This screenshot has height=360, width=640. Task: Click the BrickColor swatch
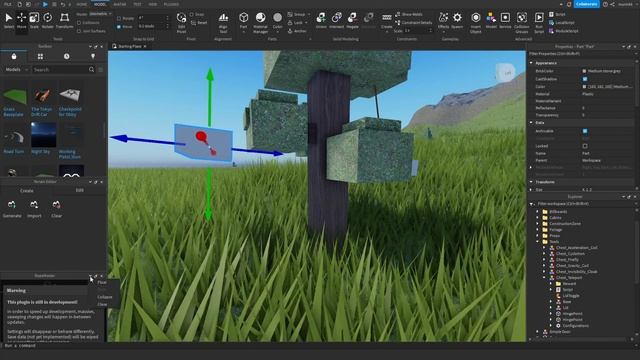point(584,71)
